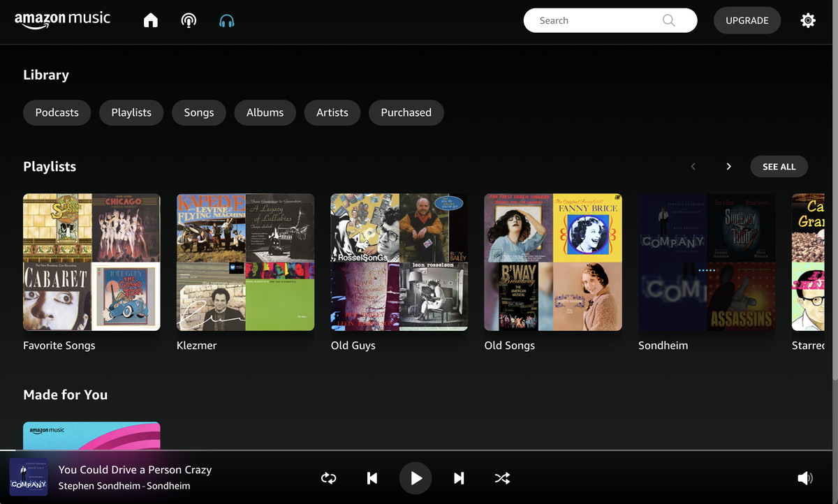The height and width of the screenshot is (504, 838).
Task: Click the now-playing Company album art
Action: pos(29,477)
